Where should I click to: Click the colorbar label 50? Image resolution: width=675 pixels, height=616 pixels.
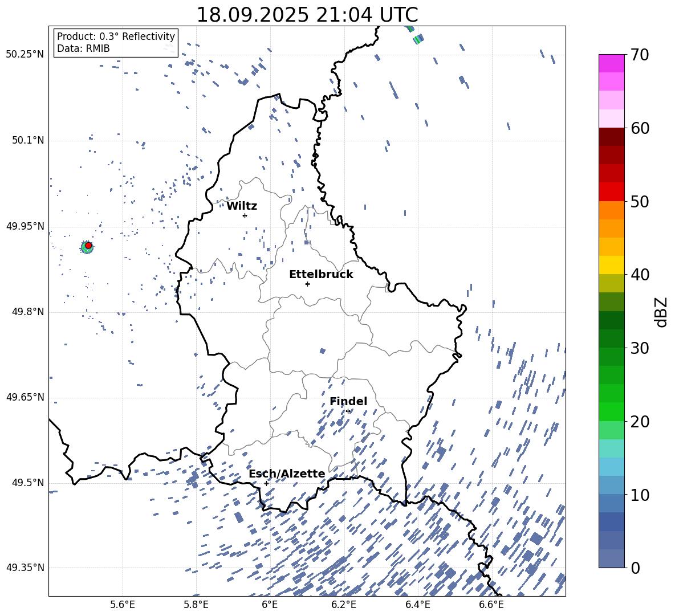click(x=640, y=202)
